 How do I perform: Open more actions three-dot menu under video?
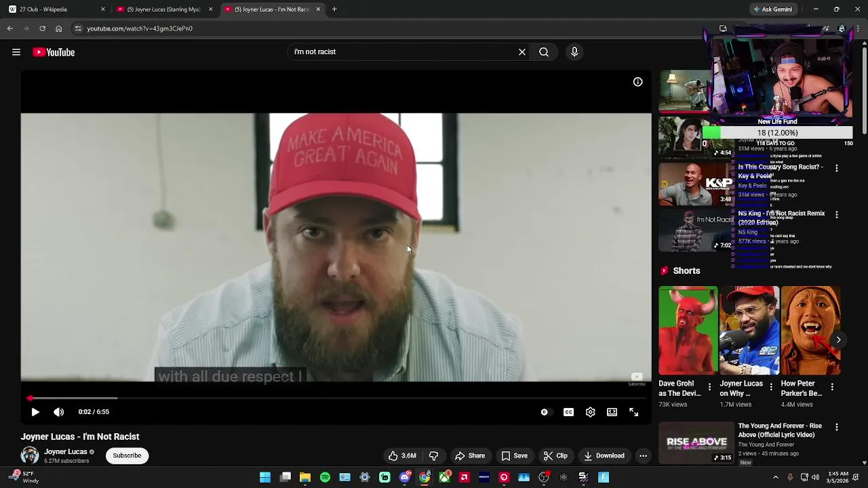[x=643, y=455]
